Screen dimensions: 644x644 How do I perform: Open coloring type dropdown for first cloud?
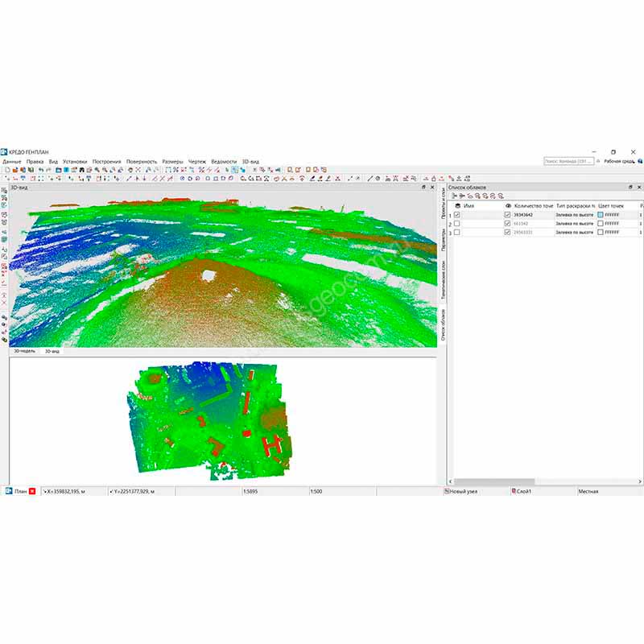(x=574, y=215)
